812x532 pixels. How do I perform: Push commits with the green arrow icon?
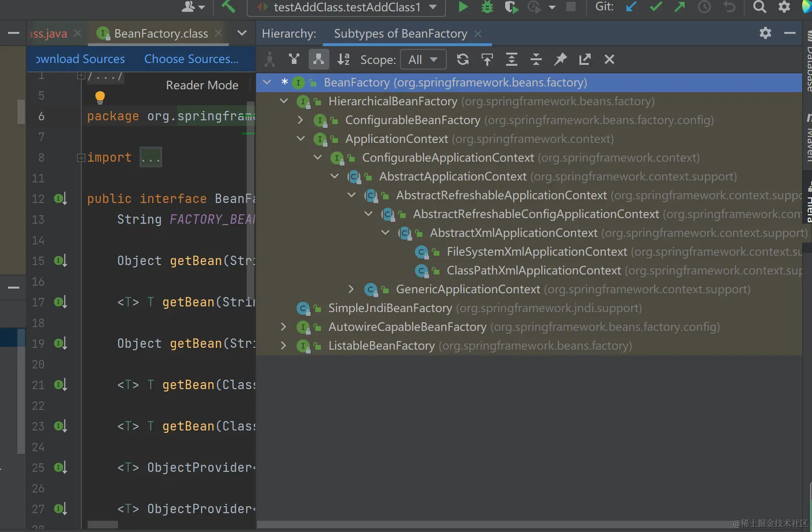tap(679, 7)
